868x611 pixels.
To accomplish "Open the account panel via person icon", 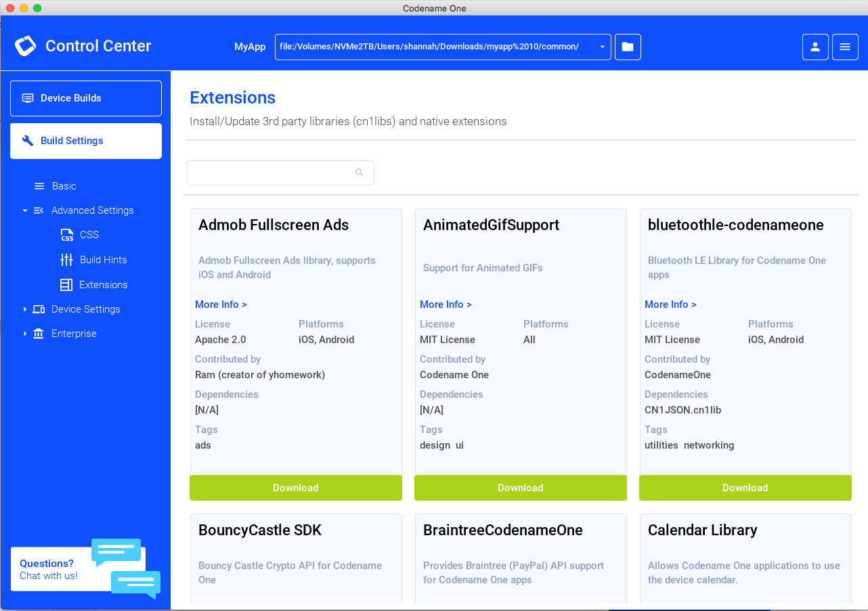I will click(815, 47).
